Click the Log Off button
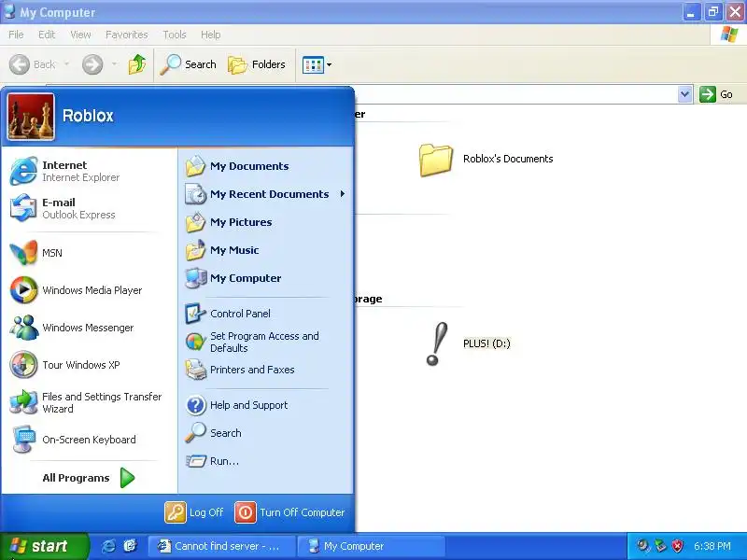The height and width of the screenshot is (560, 747). click(194, 512)
